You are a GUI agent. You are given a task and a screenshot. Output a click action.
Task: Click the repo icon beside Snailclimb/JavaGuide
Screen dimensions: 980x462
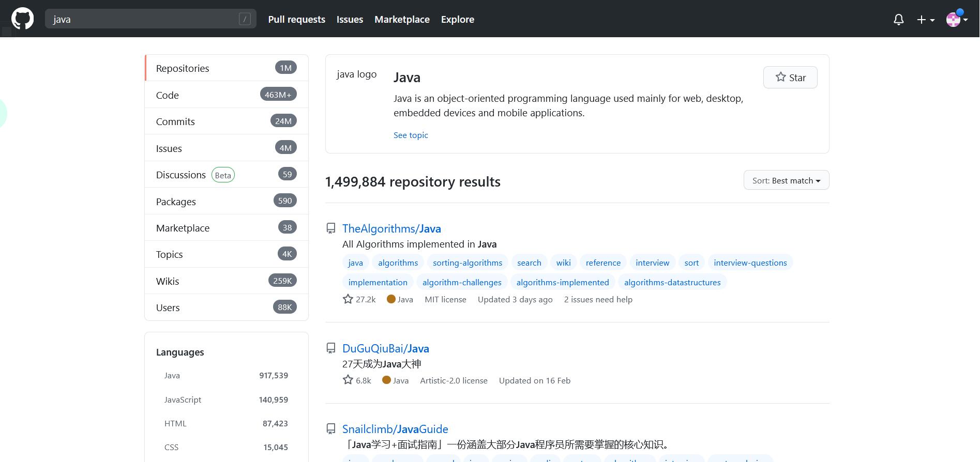pos(331,429)
